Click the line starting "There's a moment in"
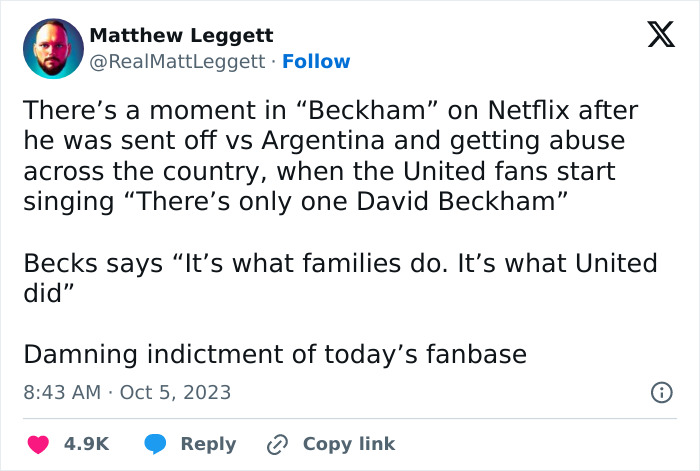The width and height of the screenshot is (700, 471). coord(330,110)
